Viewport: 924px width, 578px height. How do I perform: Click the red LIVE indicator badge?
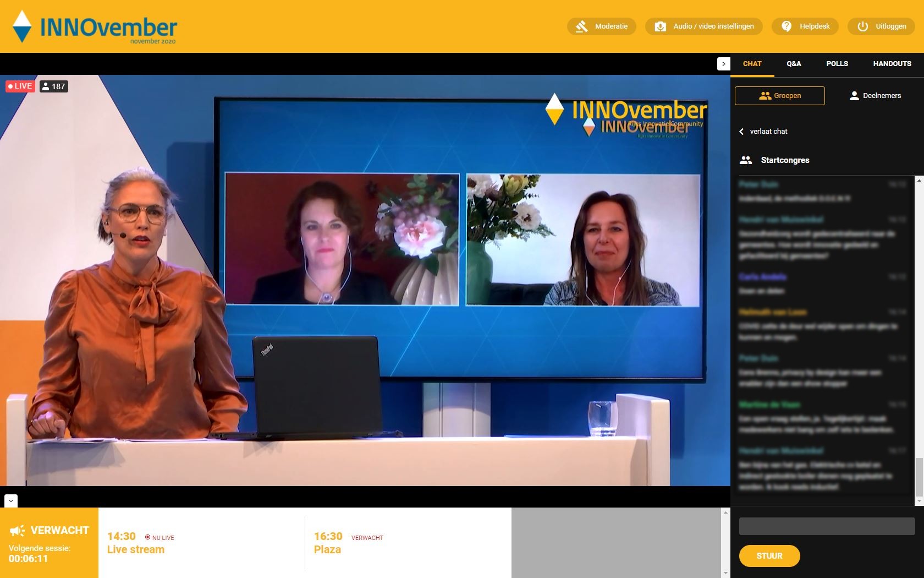[x=20, y=86]
